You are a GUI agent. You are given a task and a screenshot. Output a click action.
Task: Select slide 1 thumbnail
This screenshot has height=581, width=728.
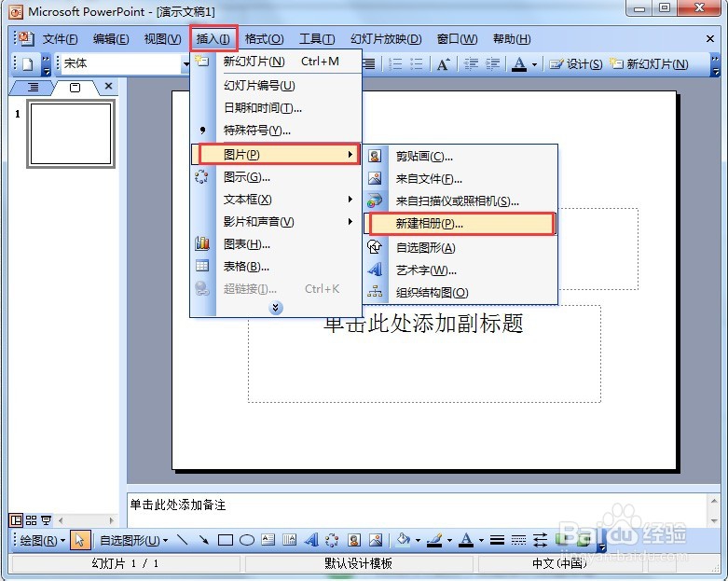coord(71,133)
